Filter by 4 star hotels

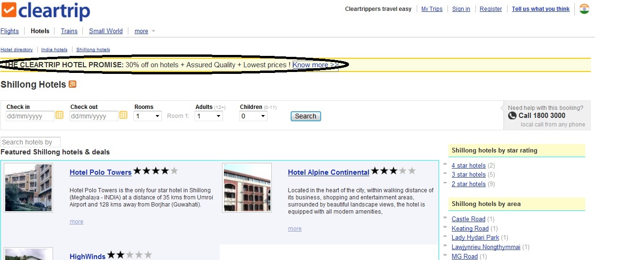[469, 166]
